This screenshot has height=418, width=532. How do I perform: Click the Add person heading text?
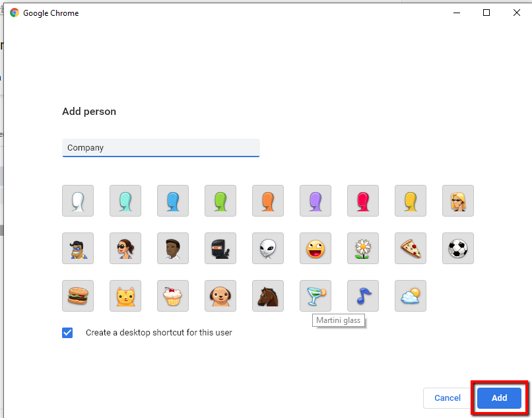coord(89,112)
